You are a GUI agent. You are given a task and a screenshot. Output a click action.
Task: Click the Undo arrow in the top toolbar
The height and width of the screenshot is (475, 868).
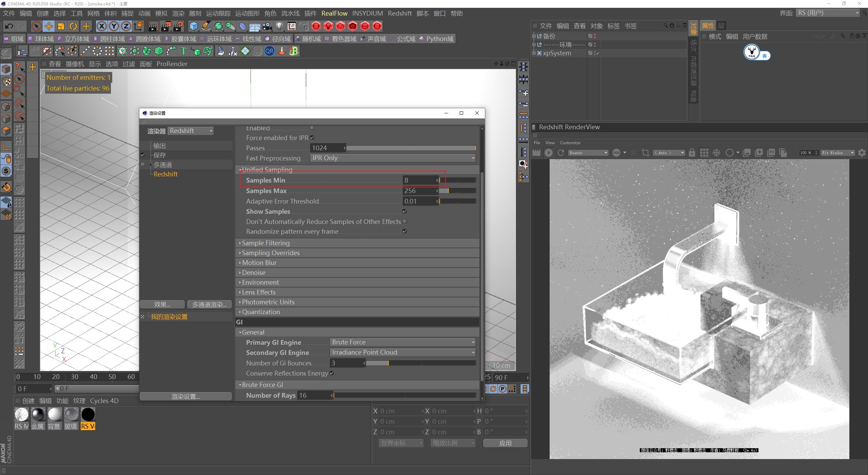tap(9, 26)
